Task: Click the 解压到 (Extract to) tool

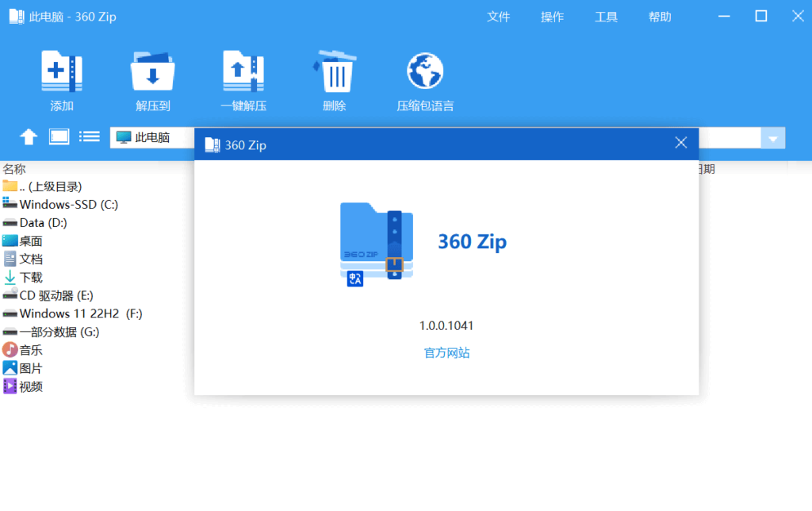Action: (x=152, y=79)
